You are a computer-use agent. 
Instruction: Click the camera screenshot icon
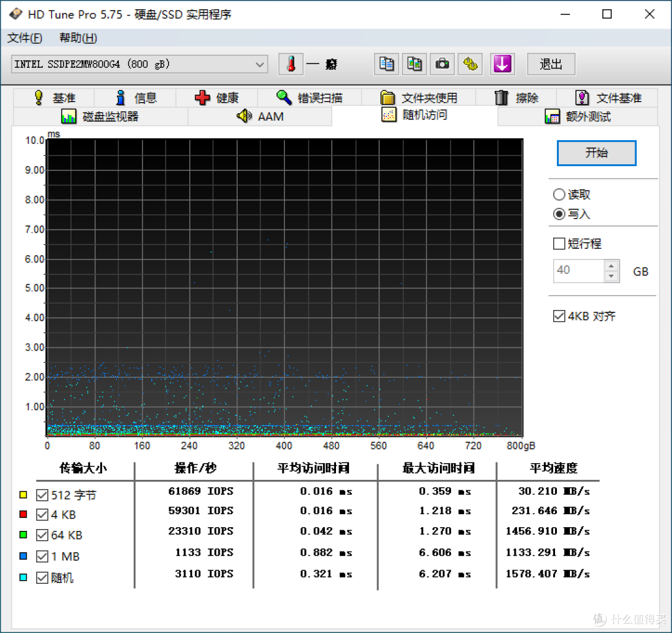pos(442,63)
